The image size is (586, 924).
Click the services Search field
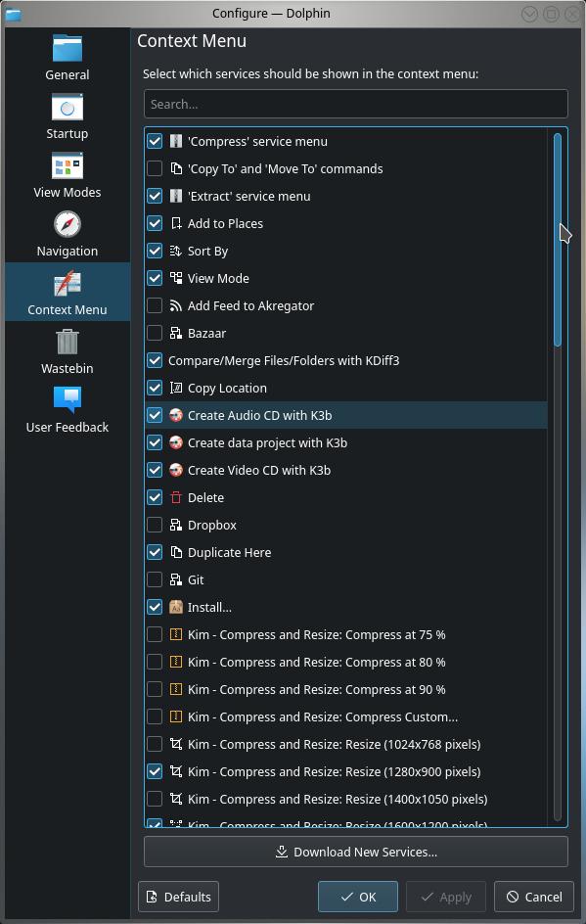[x=356, y=105]
